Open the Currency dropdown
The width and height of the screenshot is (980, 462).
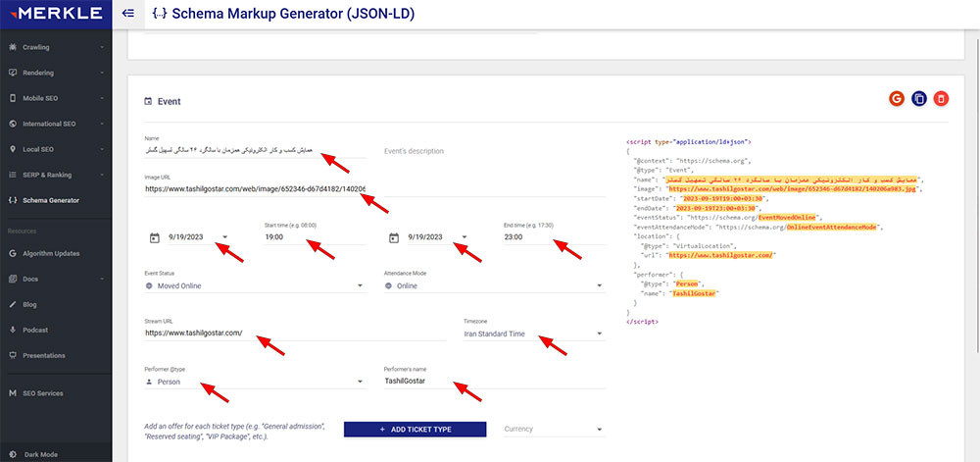point(555,429)
